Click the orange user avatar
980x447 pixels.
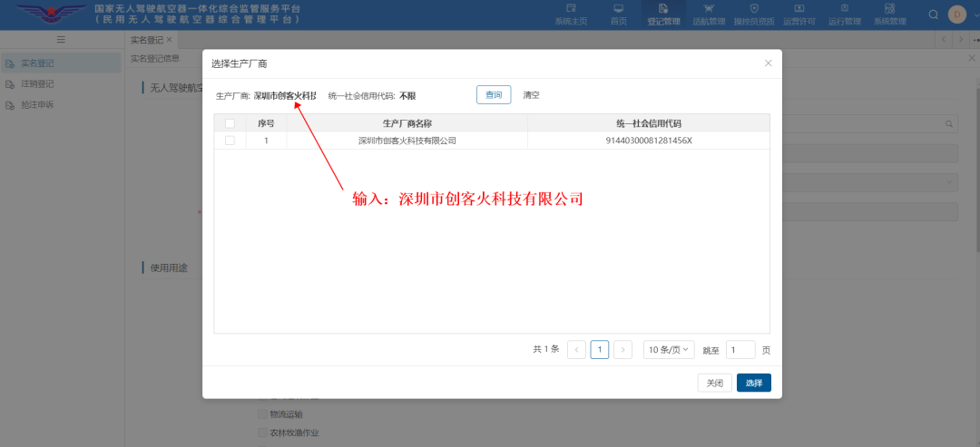pos(956,15)
